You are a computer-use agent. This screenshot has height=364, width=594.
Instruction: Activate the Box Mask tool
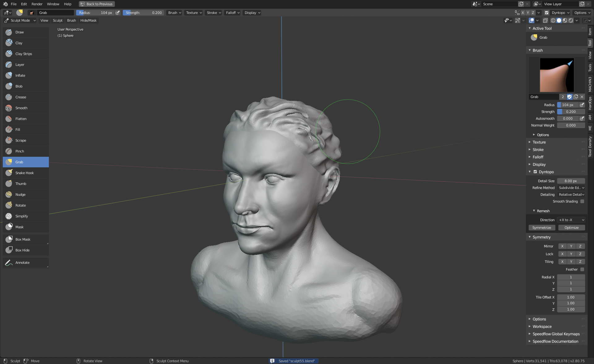(23, 239)
